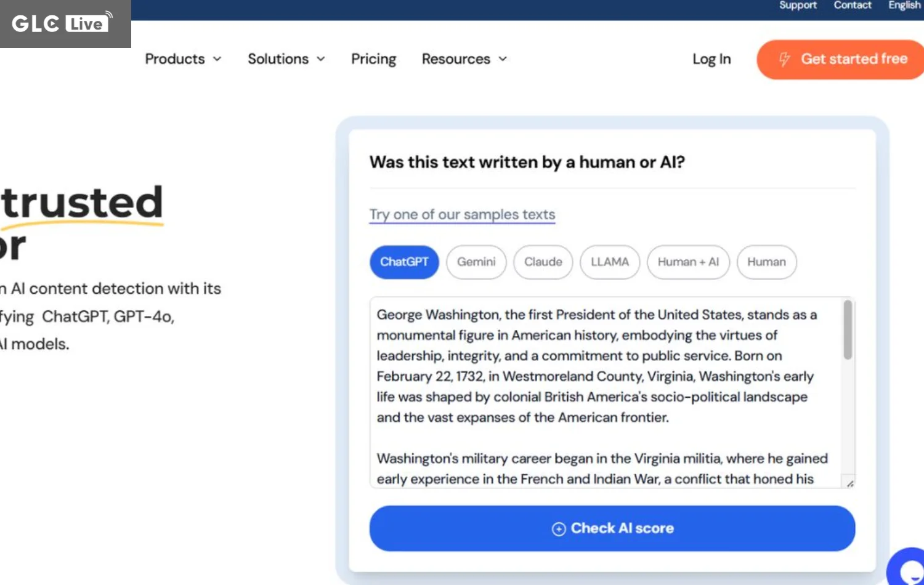Click the Log In link

pos(711,59)
